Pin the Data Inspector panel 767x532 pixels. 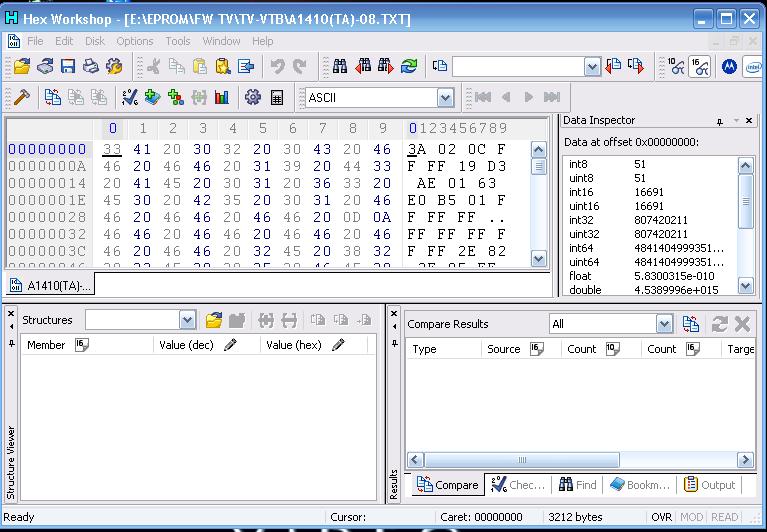pos(720,121)
